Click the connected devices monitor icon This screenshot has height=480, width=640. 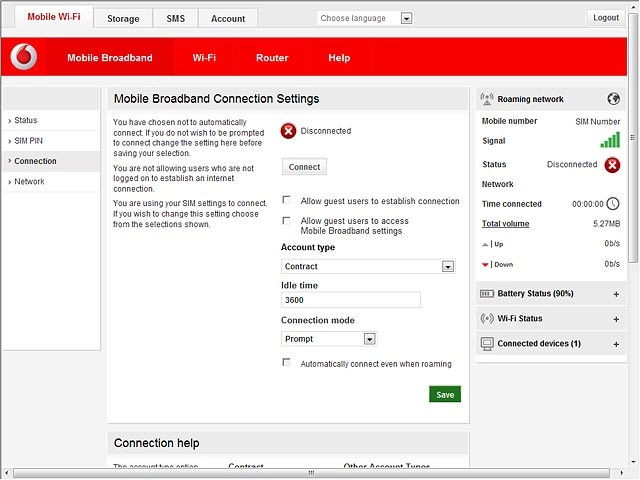(x=487, y=344)
